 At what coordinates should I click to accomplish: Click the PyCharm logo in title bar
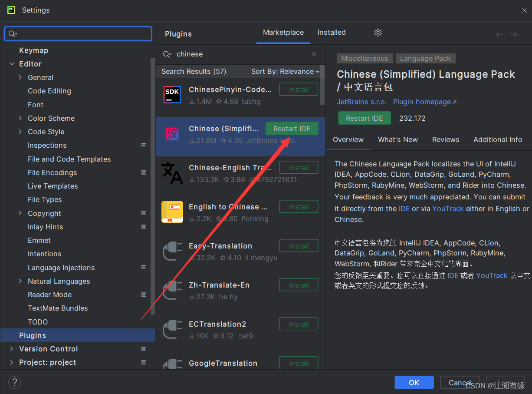point(11,10)
